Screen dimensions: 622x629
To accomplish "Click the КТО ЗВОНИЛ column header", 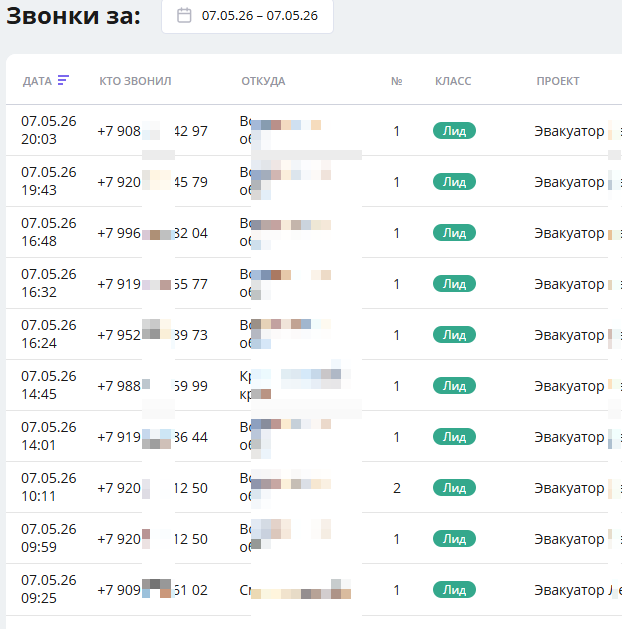I will [x=135, y=81].
